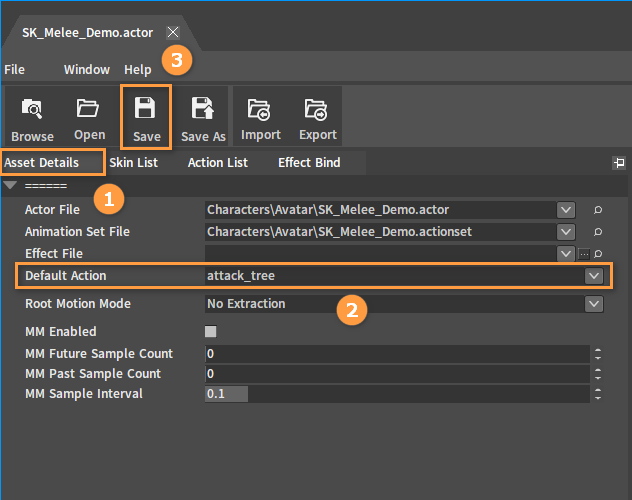Click the empty Effect File field
Screen dimensions: 632x500
[380, 254]
